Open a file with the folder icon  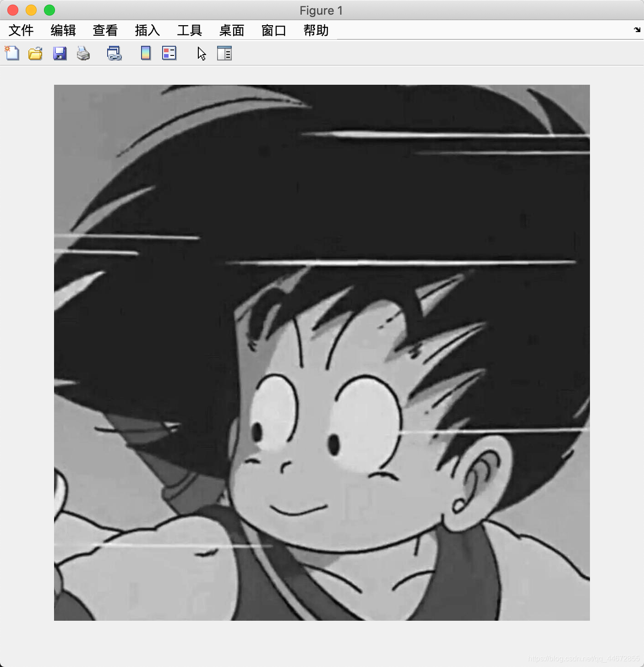(35, 54)
